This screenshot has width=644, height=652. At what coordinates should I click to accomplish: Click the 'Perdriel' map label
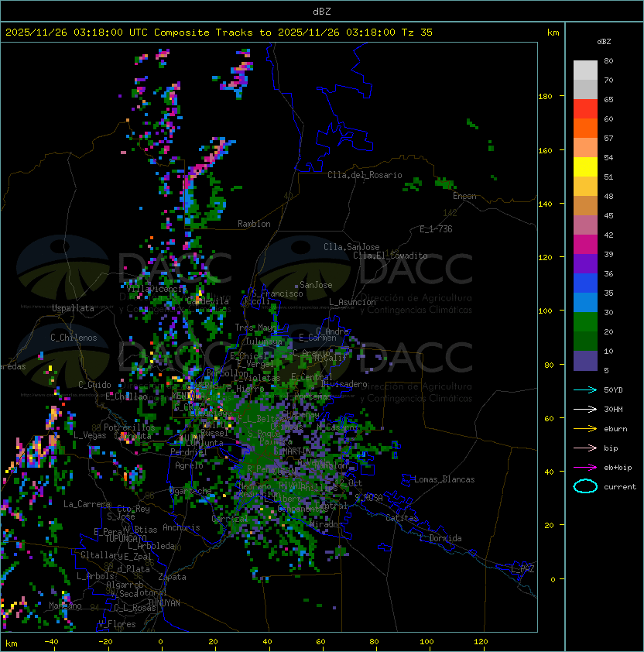(x=189, y=452)
